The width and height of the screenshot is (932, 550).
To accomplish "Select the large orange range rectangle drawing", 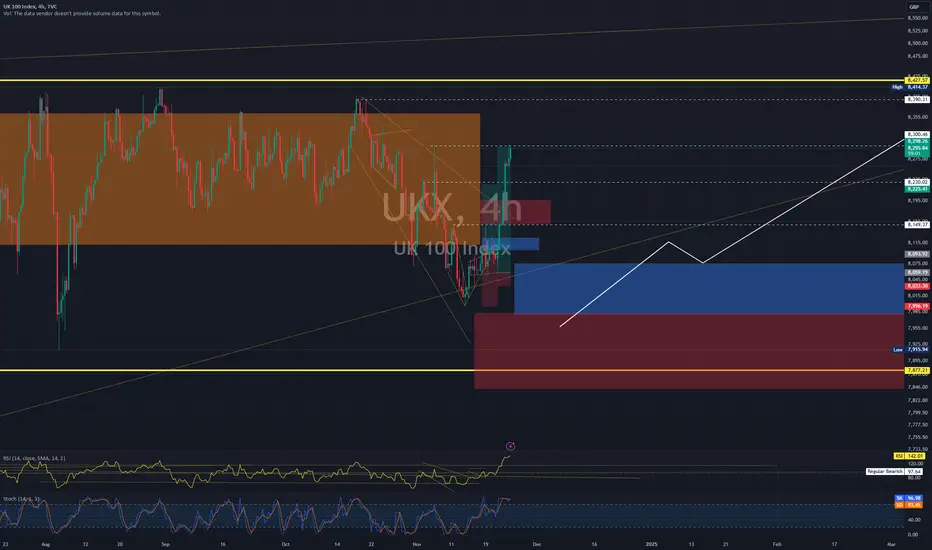I will coord(240,179).
